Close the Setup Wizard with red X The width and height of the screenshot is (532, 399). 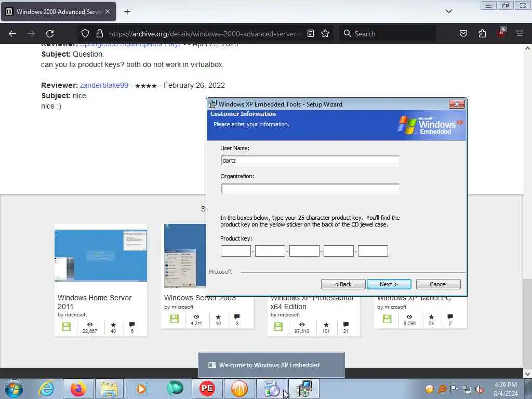(x=457, y=104)
